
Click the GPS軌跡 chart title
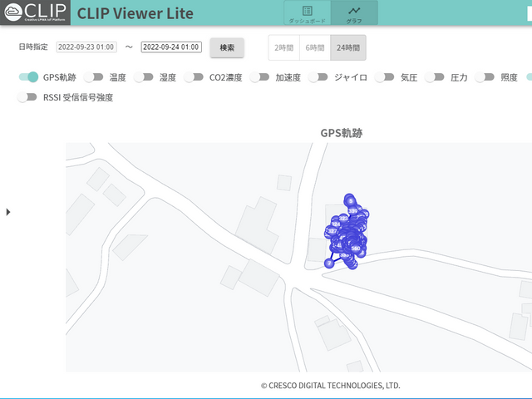(342, 133)
